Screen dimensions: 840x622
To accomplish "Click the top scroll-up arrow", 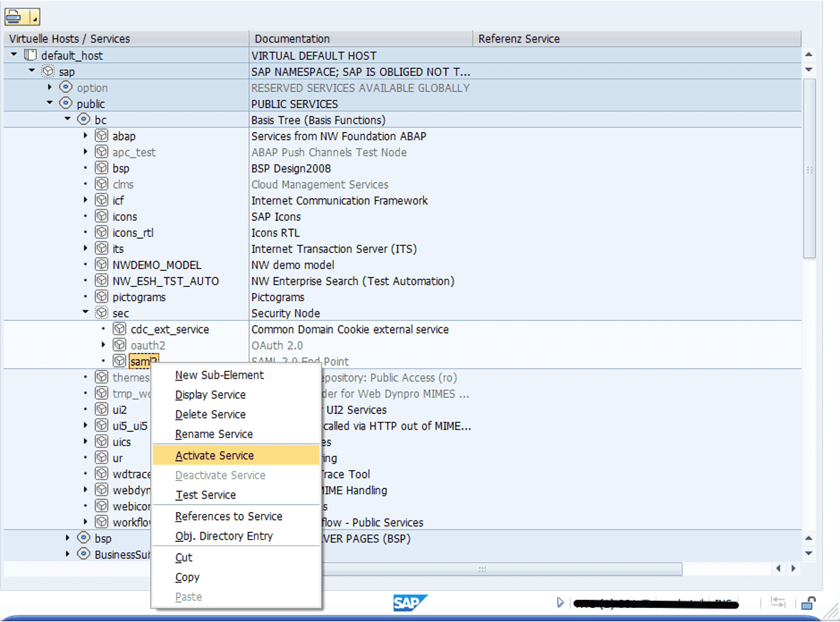I will (x=809, y=55).
